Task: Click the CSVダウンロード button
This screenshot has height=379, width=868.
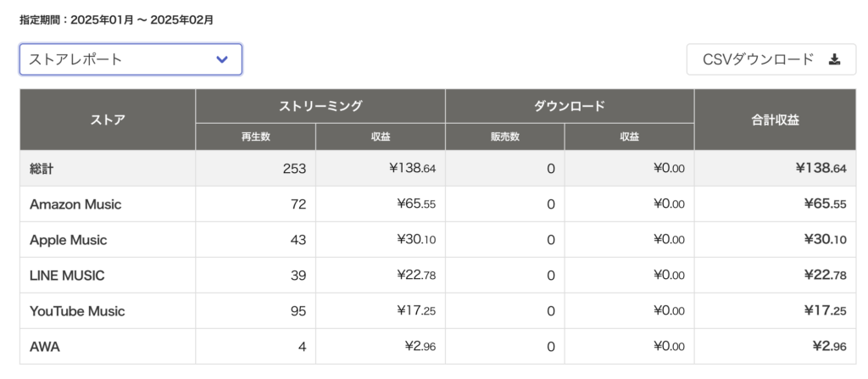Action: (771, 59)
